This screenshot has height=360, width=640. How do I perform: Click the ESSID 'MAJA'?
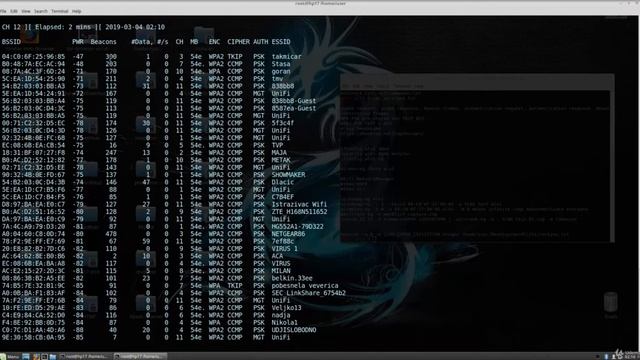[x=279, y=153]
